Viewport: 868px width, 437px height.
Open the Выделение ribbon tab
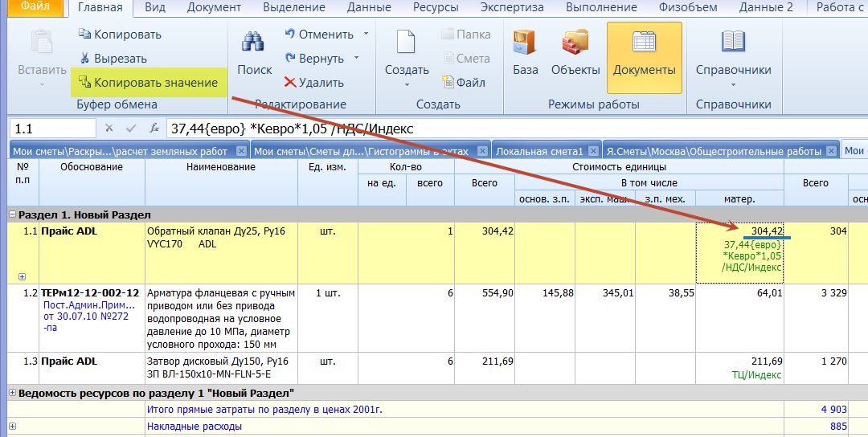coord(294,8)
